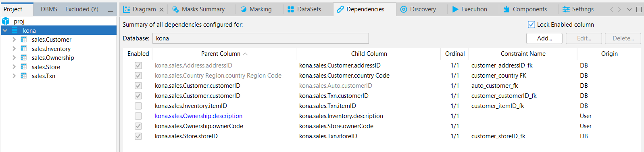Expand the sales.Ownership tree node
The height and width of the screenshot is (152, 644).
pos(14,57)
